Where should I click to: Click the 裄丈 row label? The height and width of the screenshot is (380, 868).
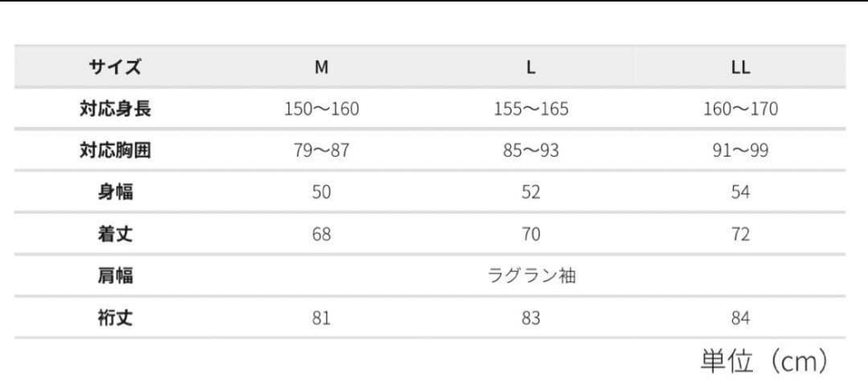(115, 317)
